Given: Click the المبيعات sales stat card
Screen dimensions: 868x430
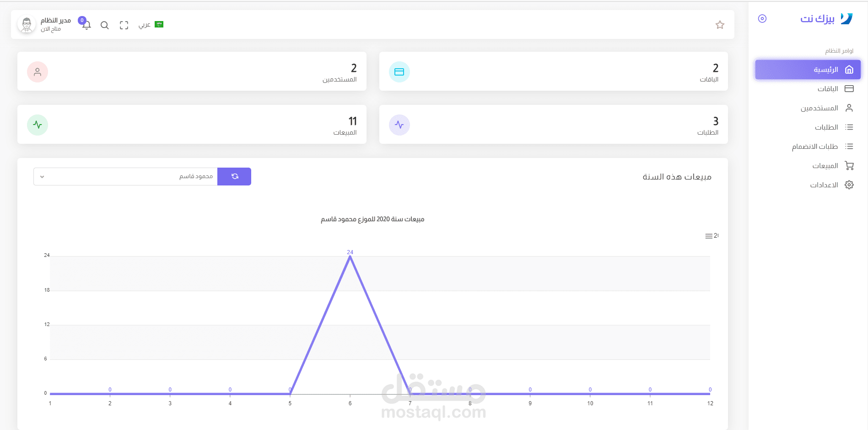Looking at the screenshot, I should pyautogui.click(x=192, y=125).
